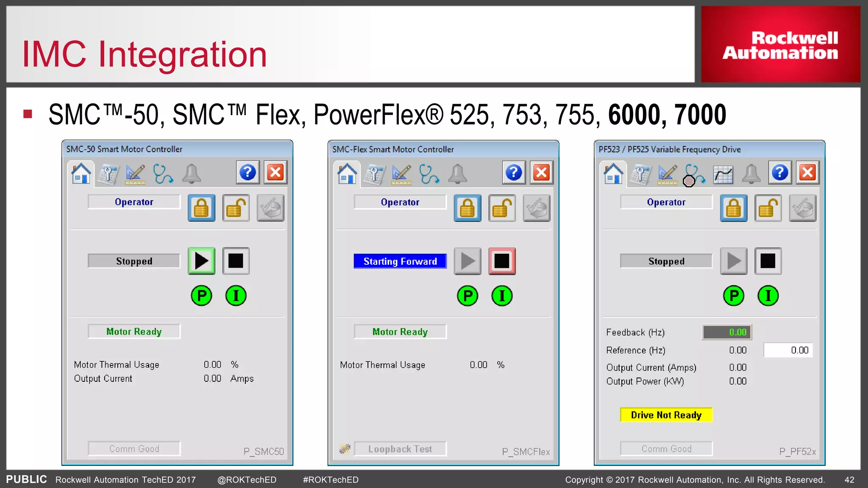The width and height of the screenshot is (868, 488).
Task: Open Help question mark in SMC-Flex faceplate
Action: tap(514, 172)
